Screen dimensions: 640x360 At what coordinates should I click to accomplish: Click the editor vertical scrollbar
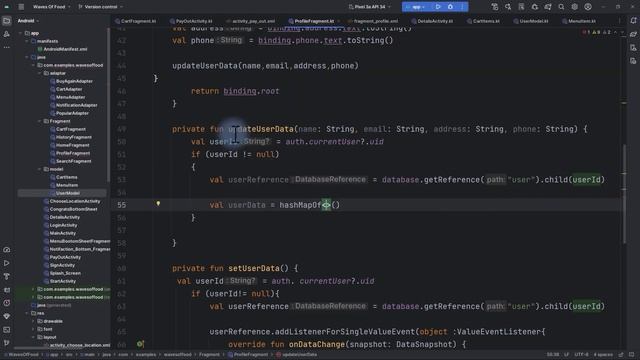624,194
